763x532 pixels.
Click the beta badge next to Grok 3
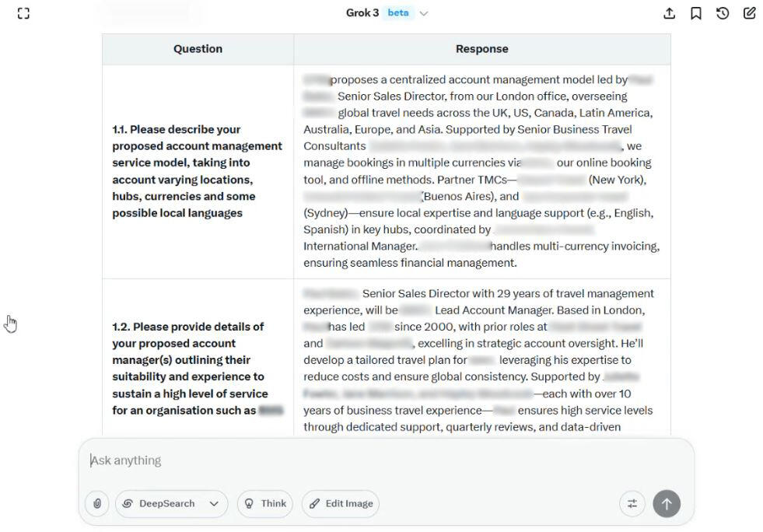397,12
